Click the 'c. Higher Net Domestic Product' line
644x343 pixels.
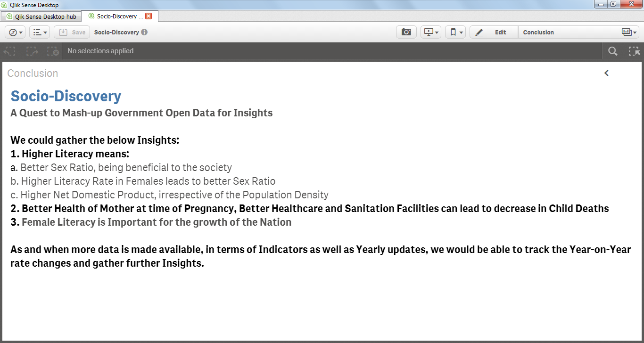point(169,195)
